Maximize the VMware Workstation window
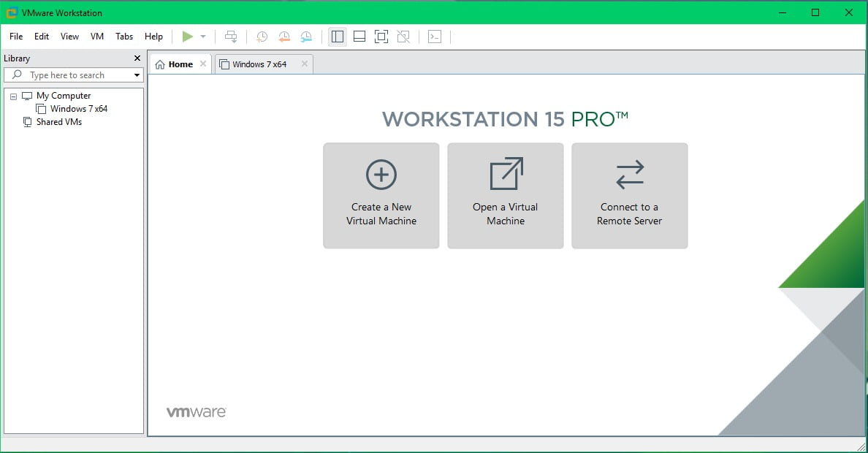Viewport: 868px width, 453px height. pos(815,12)
